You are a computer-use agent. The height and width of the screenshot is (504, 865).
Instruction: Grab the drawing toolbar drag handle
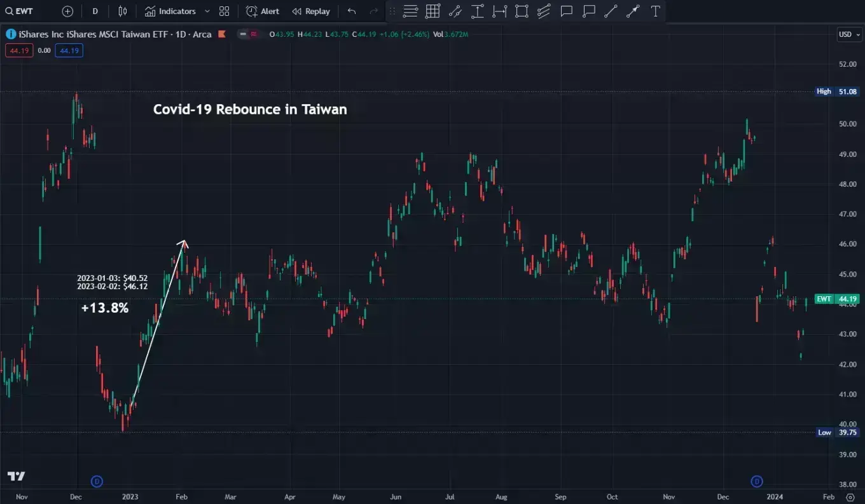[x=392, y=11]
